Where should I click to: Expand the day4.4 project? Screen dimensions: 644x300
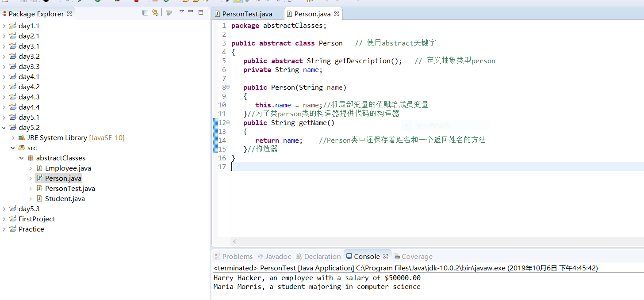pyautogui.click(x=4, y=107)
